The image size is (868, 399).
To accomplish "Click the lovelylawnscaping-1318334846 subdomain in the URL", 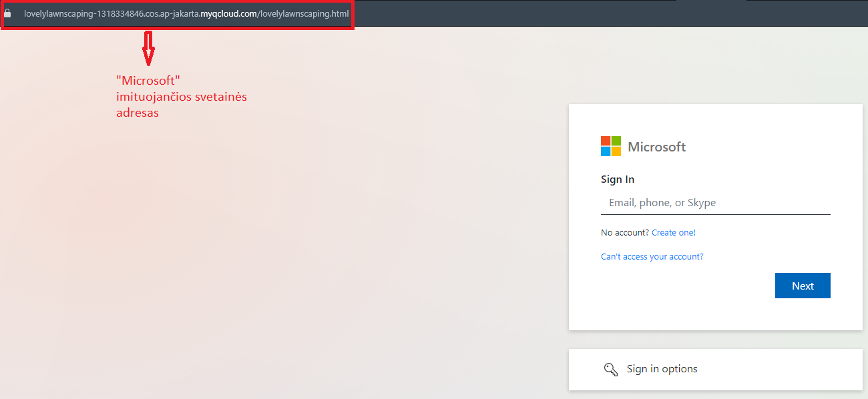I will [x=84, y=13].
